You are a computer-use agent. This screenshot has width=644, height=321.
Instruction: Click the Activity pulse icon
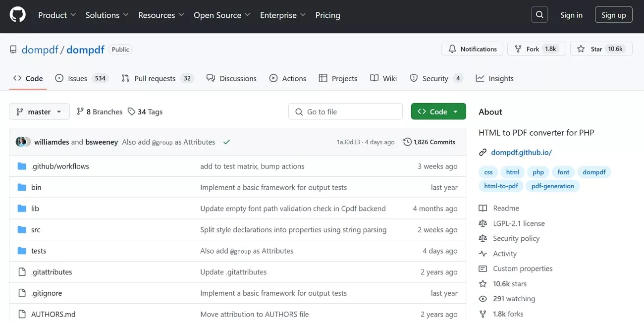tap(483, 253)
